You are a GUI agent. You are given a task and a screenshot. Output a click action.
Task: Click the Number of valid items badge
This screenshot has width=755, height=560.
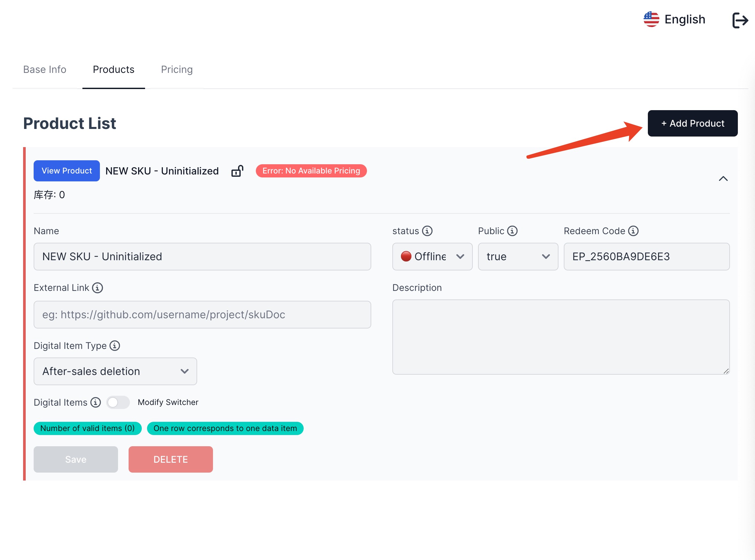pyautogui.click(x=86, y=428)
